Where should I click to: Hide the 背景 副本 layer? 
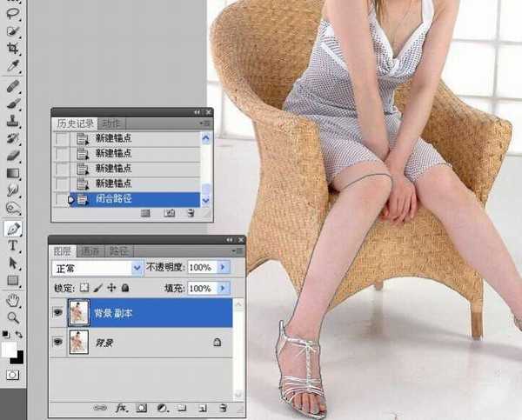click(x=57, y=312)
